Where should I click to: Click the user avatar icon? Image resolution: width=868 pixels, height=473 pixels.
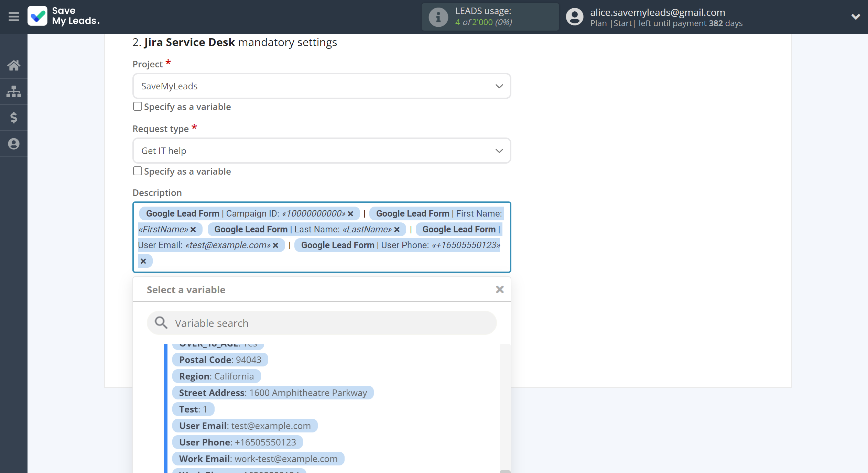tap(575, 17)
